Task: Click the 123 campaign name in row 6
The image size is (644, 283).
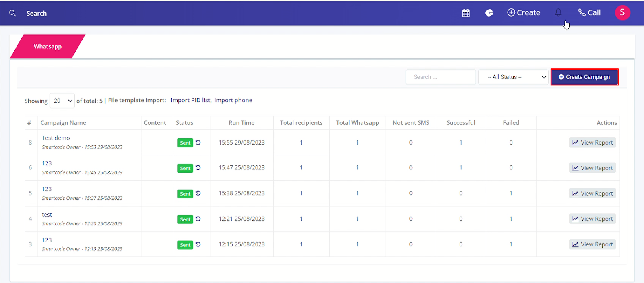Action: point(47,163)
